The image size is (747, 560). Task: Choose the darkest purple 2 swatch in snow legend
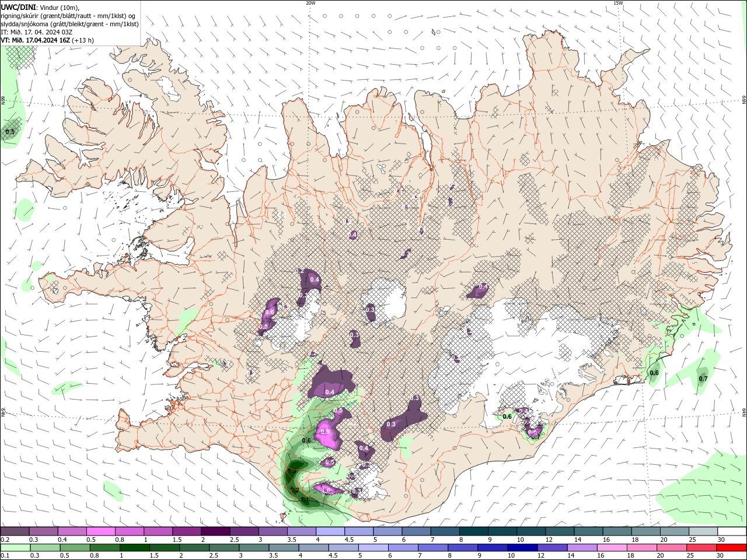(215, 531)
